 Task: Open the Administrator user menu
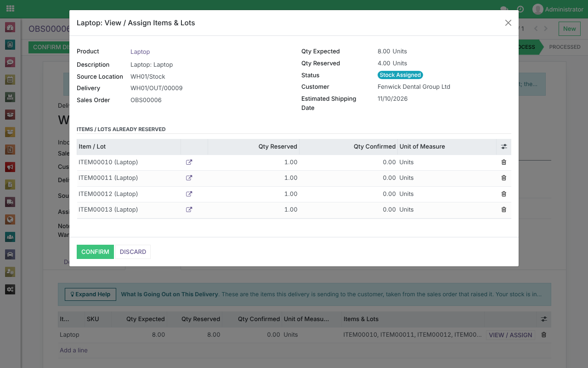tap(558, 9)
